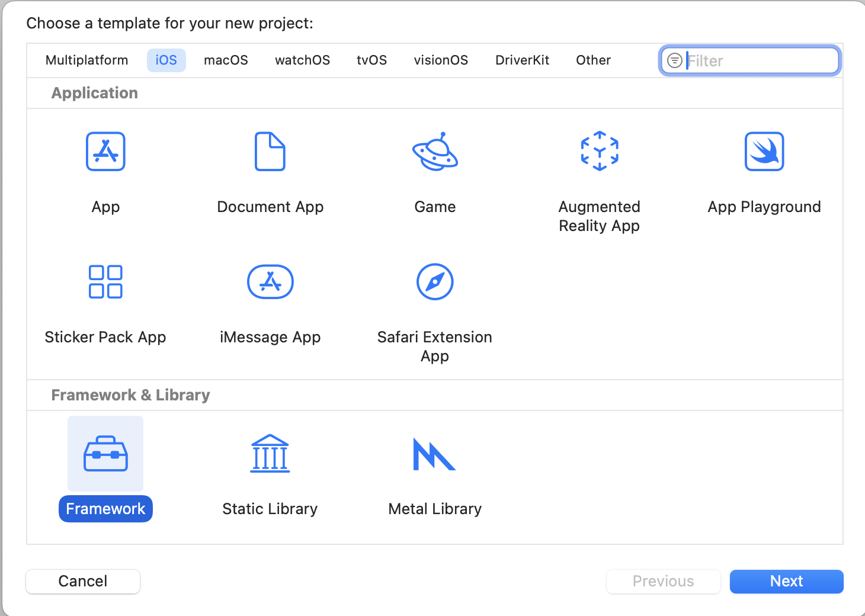The height and width of the screenshot is (616, 865).
Task: Select the Augmented Reality App icon
Action: pyautogui.click(x=600, y=151)
